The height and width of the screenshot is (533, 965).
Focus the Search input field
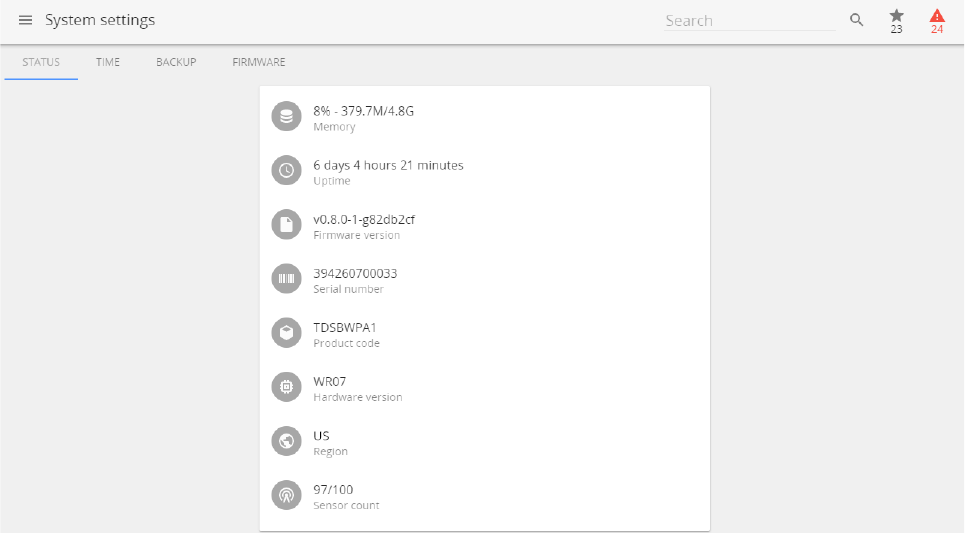(x=748, y=21)
